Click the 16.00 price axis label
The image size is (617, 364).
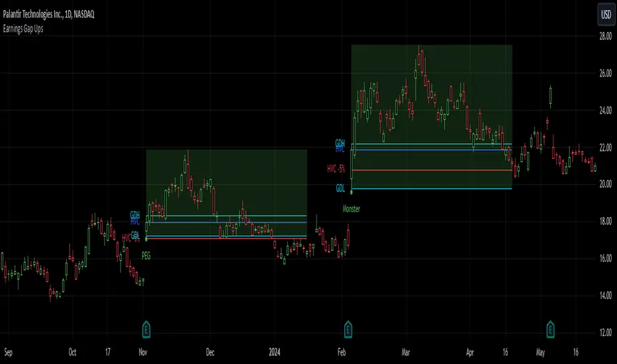pos(605,259)
